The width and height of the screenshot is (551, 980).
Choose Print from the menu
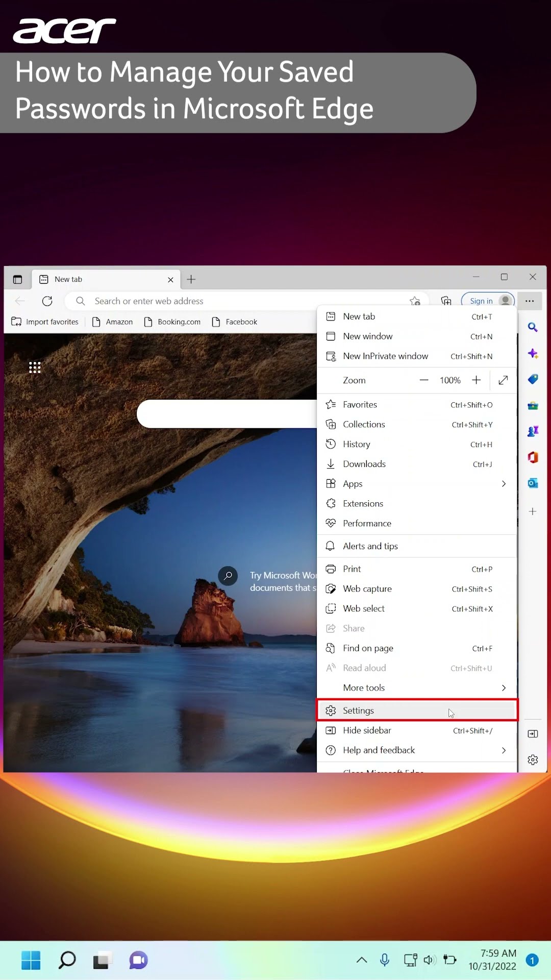(x=417, y=569)
